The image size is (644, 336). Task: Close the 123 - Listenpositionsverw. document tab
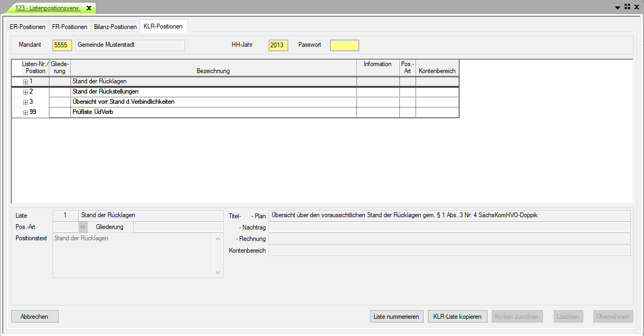click(89, 8)
